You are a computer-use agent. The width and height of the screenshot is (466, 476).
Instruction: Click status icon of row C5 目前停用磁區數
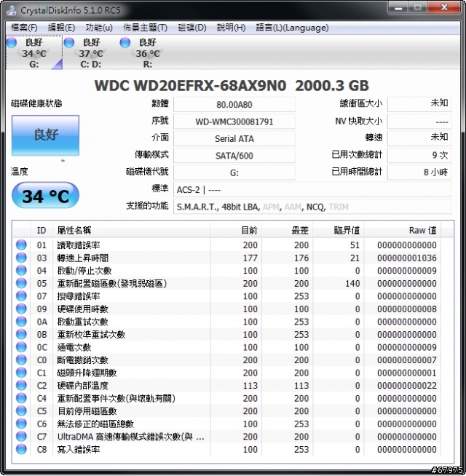point(21,410)
